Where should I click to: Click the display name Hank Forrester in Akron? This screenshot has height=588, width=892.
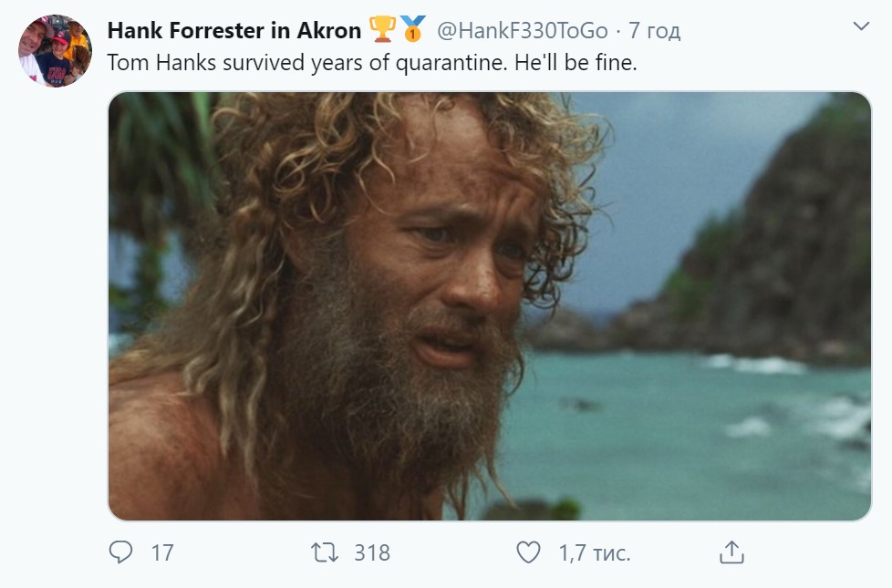233,30
